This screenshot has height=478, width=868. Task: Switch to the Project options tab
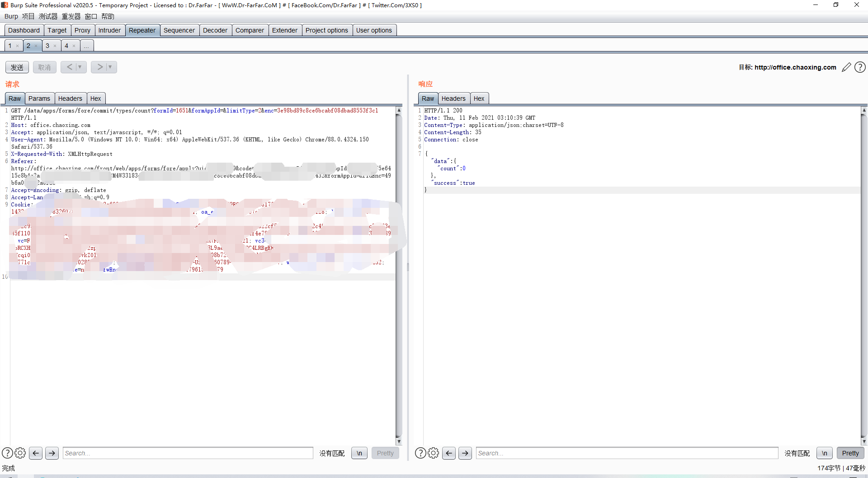[327, 30]
